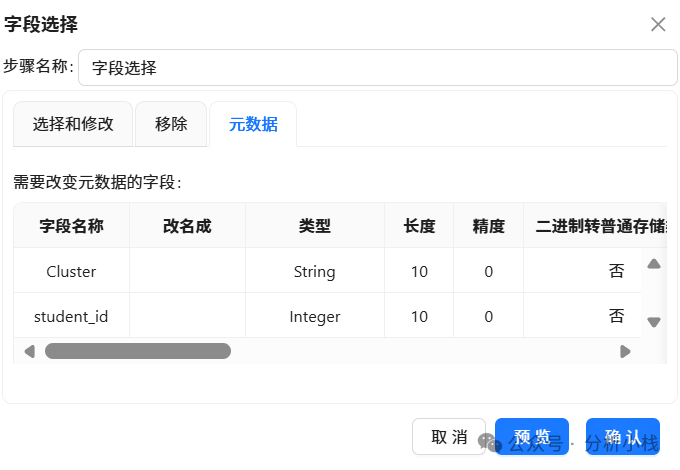680x470 pixels.
Task: Click the 字段名称 column header
Action: [72, 225]
